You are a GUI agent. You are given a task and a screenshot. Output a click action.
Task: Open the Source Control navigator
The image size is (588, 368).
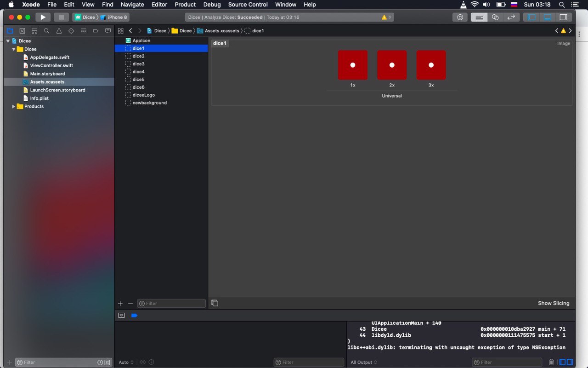pos(22,31)
